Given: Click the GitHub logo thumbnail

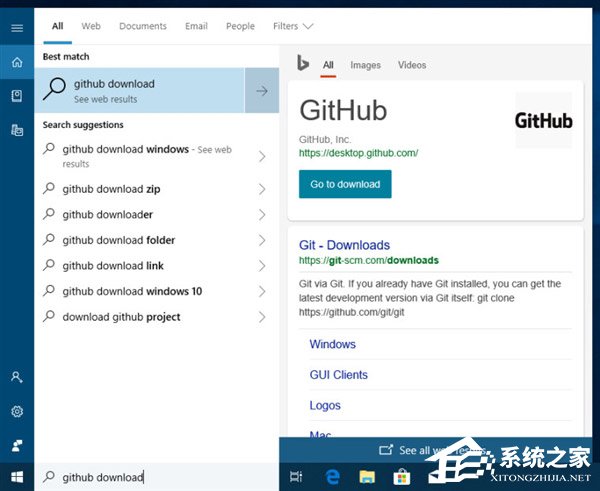Looking at the screenshot, I should 543,120.
